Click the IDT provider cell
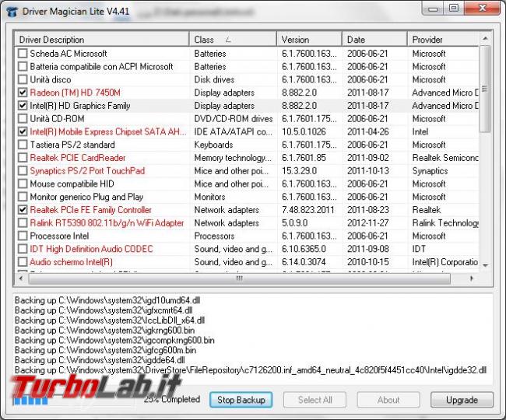 coord(419,249)
